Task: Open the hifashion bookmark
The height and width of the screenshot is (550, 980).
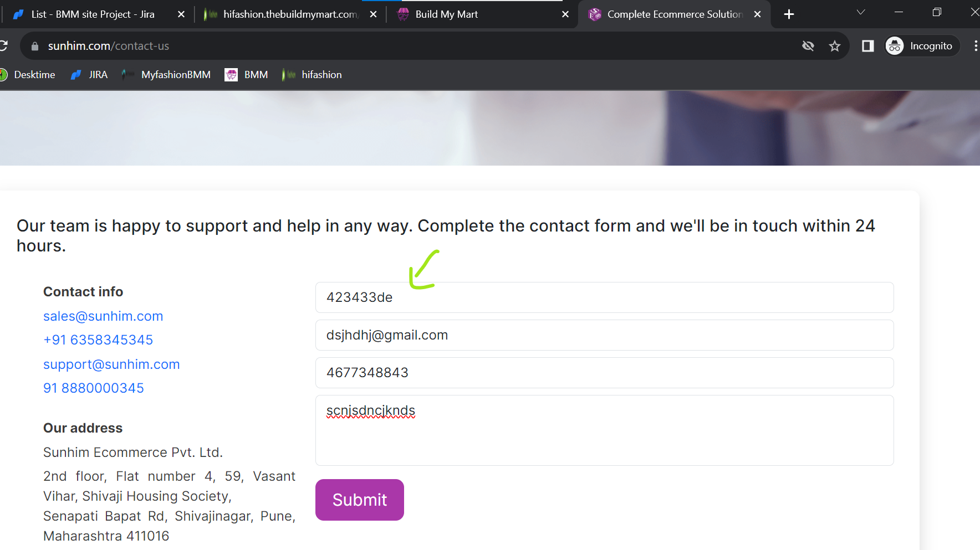Action: click(312, 75)
